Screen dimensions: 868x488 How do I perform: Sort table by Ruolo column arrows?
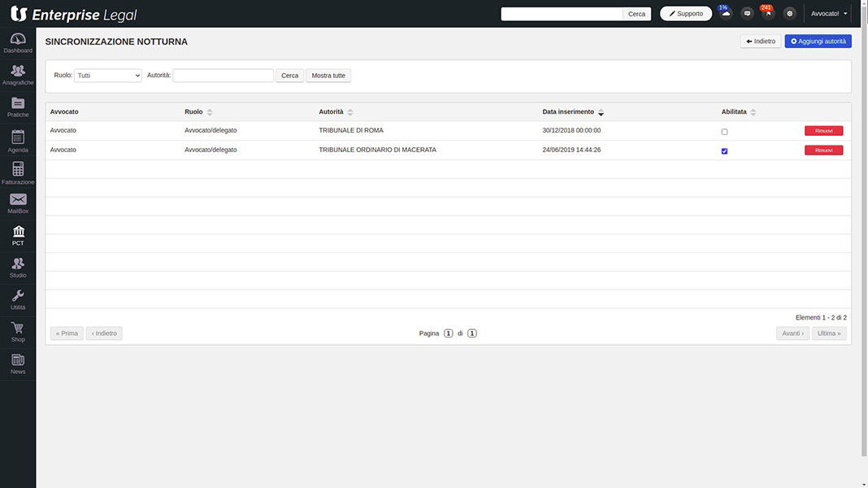coord(210,112)
